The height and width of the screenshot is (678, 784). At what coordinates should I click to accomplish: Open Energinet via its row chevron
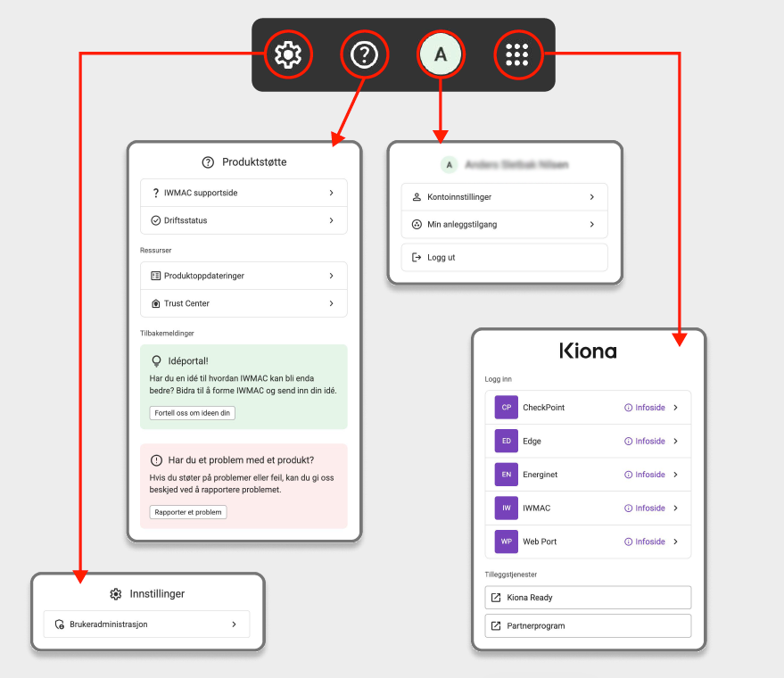675,475
